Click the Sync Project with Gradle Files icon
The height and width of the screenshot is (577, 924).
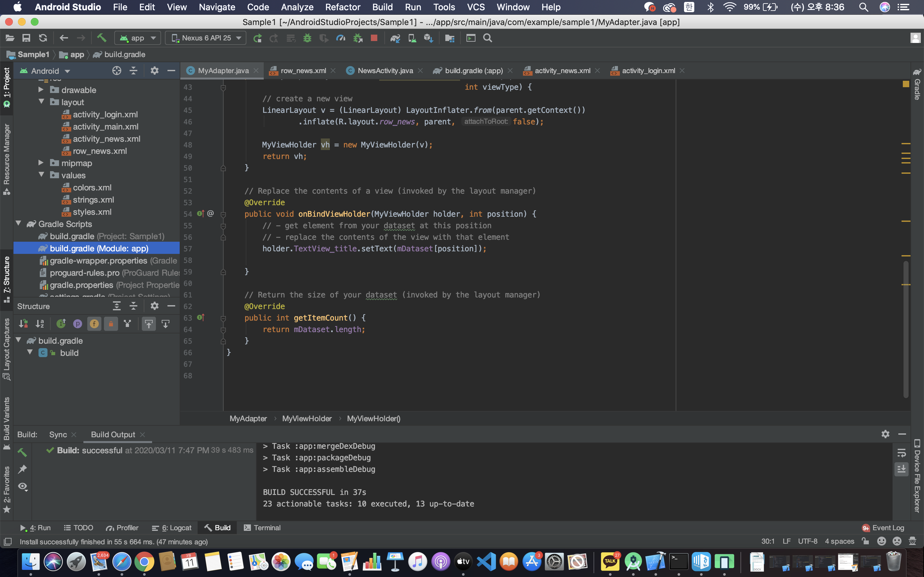tap(395, 38)
